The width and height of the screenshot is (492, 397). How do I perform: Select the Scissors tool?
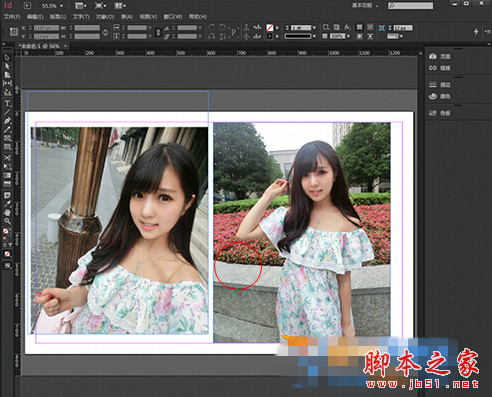coord(7,158)
